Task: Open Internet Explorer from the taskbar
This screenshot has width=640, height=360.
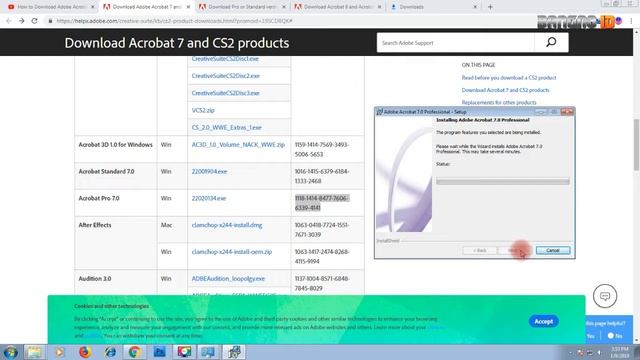Action: pyautogui.click(x=110, y=352)
